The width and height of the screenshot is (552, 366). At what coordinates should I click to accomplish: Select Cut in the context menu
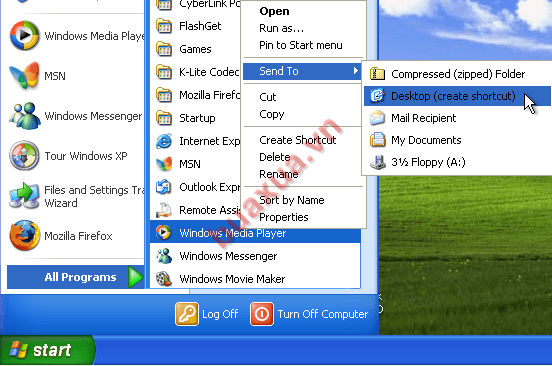[x=268, y=97]
